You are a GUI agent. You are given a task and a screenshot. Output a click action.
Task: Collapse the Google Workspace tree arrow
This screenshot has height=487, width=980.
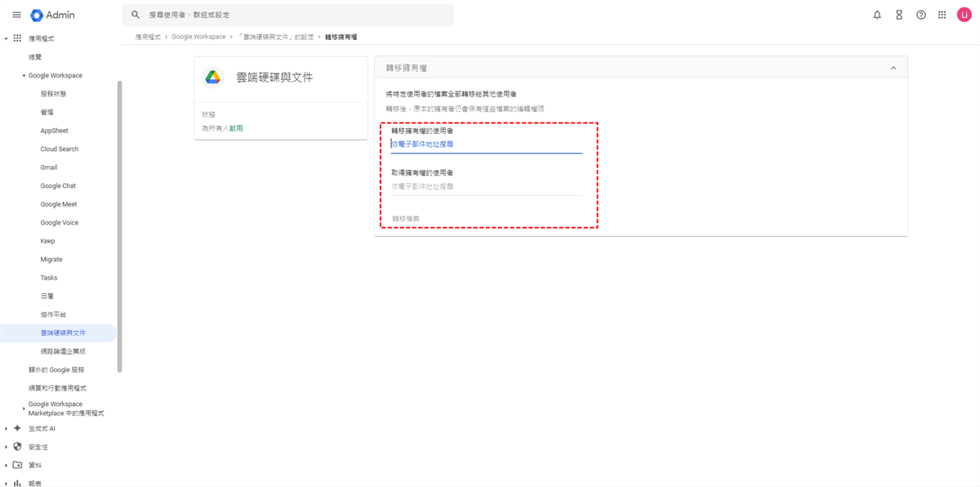click(24, 75)
